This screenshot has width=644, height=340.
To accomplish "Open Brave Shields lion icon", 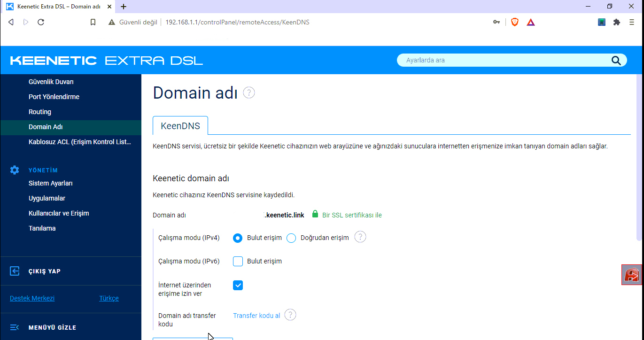I will point(515,22).
